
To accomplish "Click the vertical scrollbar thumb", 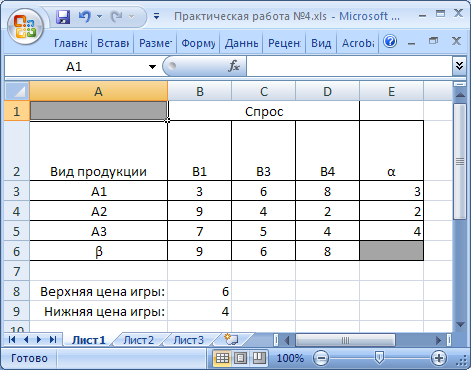I will click(460, 161).
